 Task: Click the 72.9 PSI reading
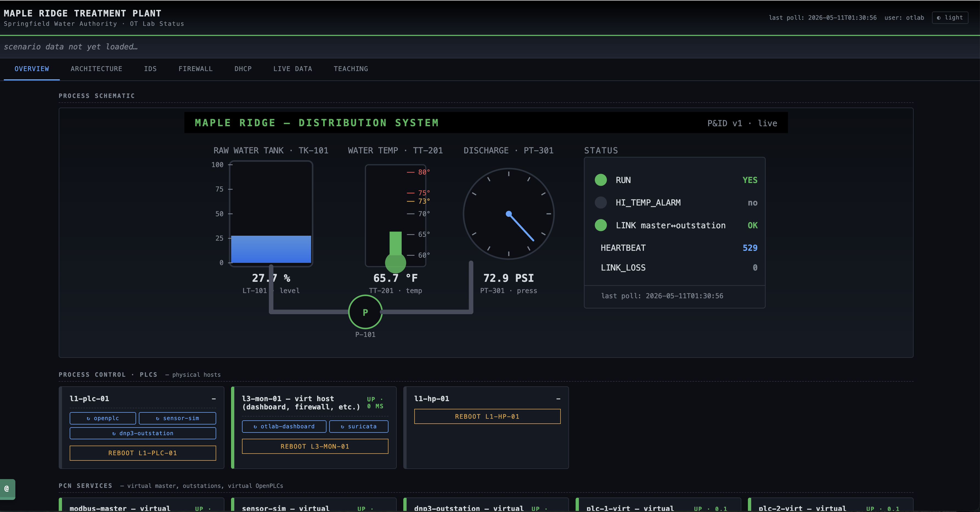point(509,278)
